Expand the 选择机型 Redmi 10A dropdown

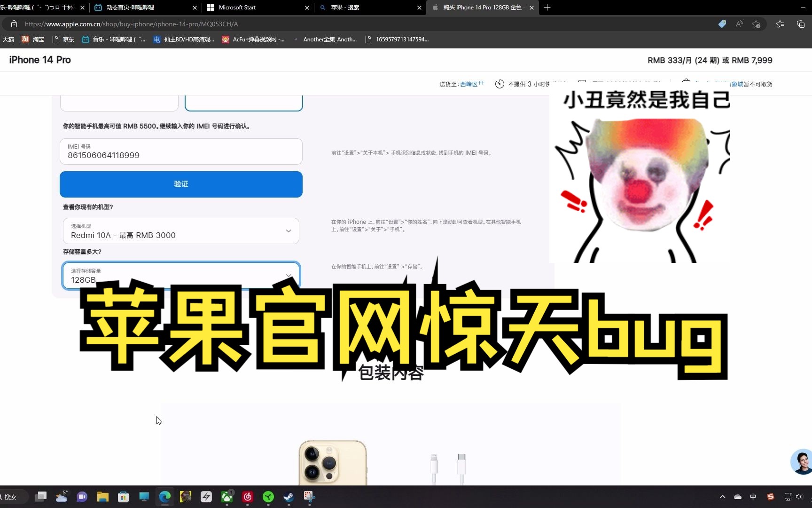click(181, 231)
